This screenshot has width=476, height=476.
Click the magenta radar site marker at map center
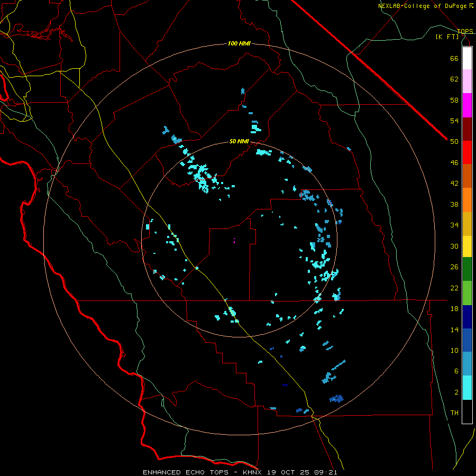coord(234,241)
